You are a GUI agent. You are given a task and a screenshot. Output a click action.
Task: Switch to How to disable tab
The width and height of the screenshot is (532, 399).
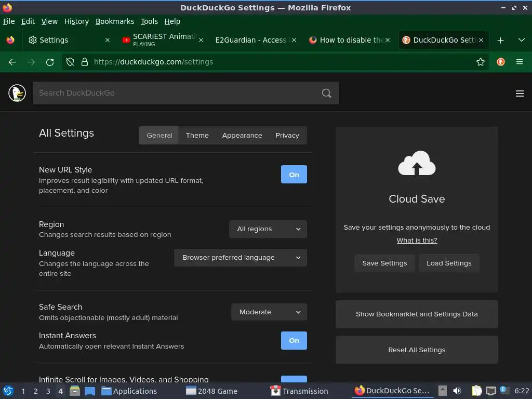click(x=350, y=40)
